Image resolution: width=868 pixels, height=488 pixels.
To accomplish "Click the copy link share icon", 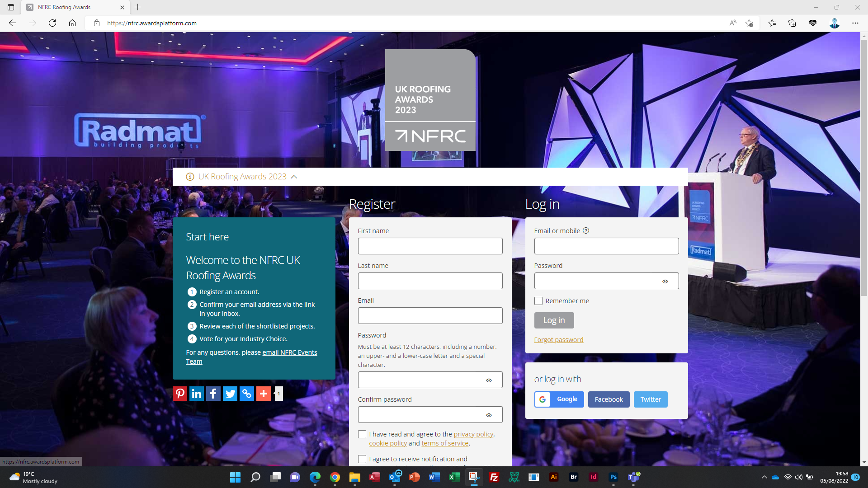I will [x=247, y=394].
